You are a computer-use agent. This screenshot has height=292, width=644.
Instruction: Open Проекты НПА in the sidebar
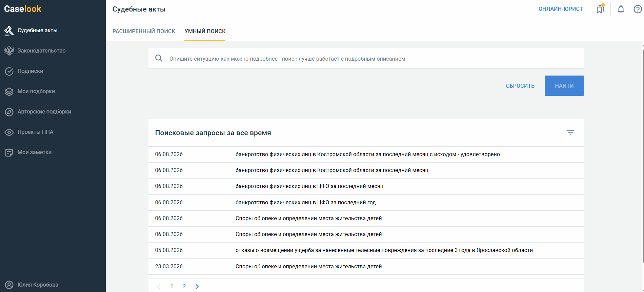tap(53, 132)
